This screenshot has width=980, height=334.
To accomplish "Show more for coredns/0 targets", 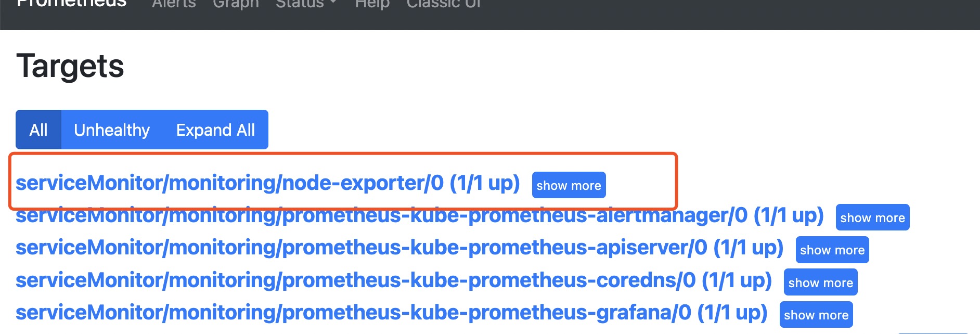I will point(820,282).
